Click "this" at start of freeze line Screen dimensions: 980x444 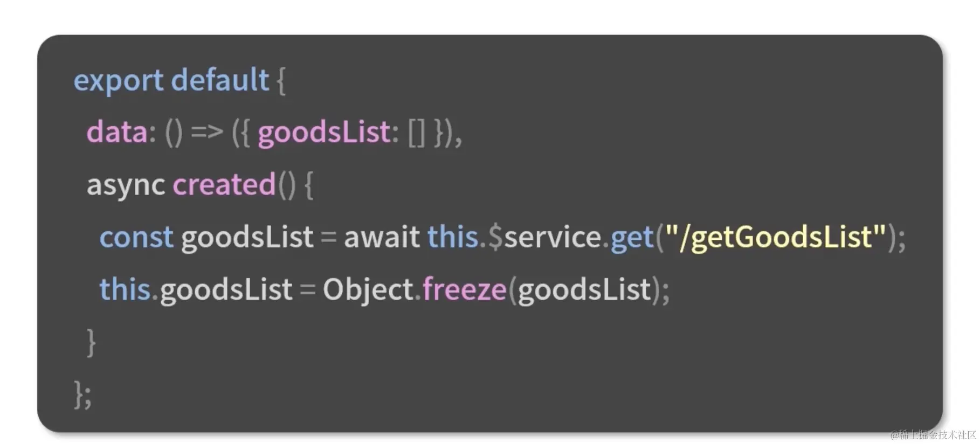click(x=125, y=289)
